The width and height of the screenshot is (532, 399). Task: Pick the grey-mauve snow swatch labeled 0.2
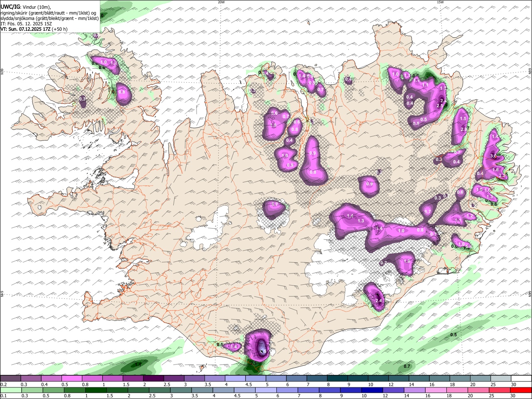10,379
